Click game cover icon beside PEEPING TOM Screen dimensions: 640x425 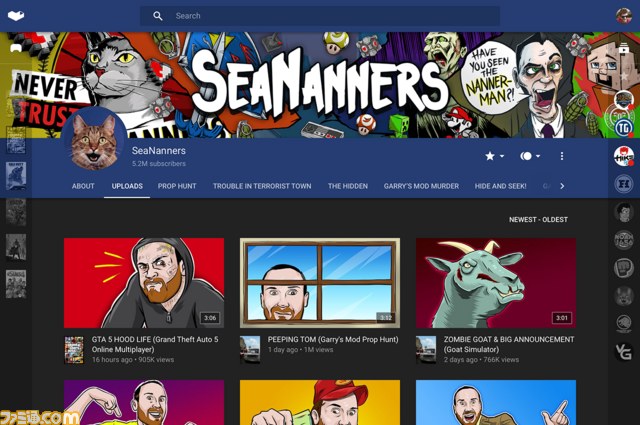pos(250,350)
